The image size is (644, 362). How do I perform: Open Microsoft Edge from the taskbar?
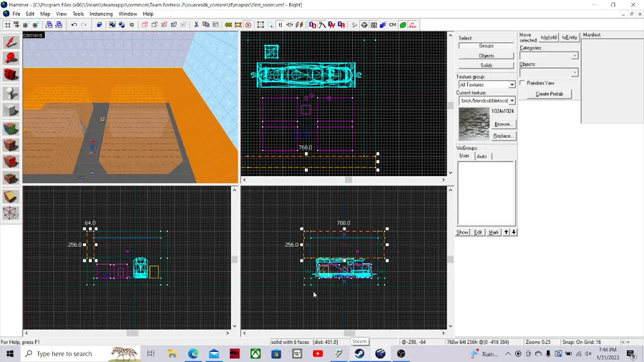click(x=193, y=353)
